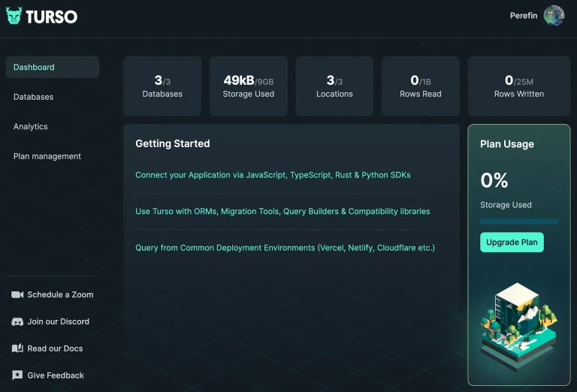
Task: Click the Perefin username
Action: click(x=523, y=16)
